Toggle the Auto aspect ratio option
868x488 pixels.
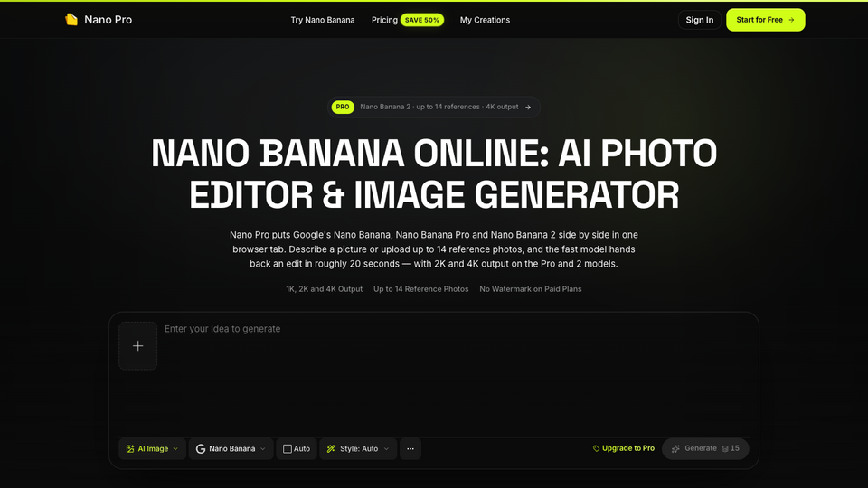tap(297, 449)
